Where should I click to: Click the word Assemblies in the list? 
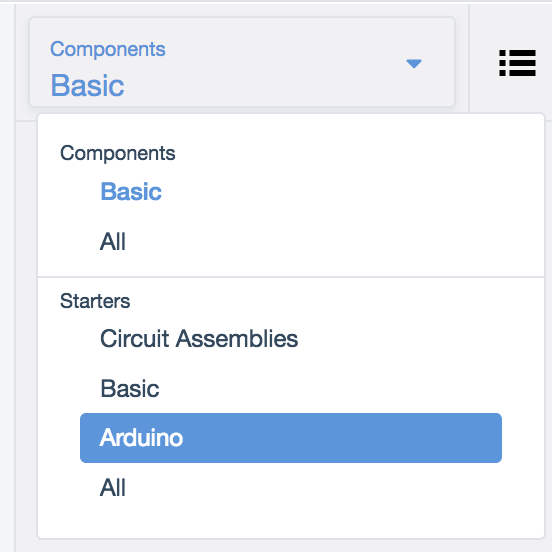(x=237, y=338)
